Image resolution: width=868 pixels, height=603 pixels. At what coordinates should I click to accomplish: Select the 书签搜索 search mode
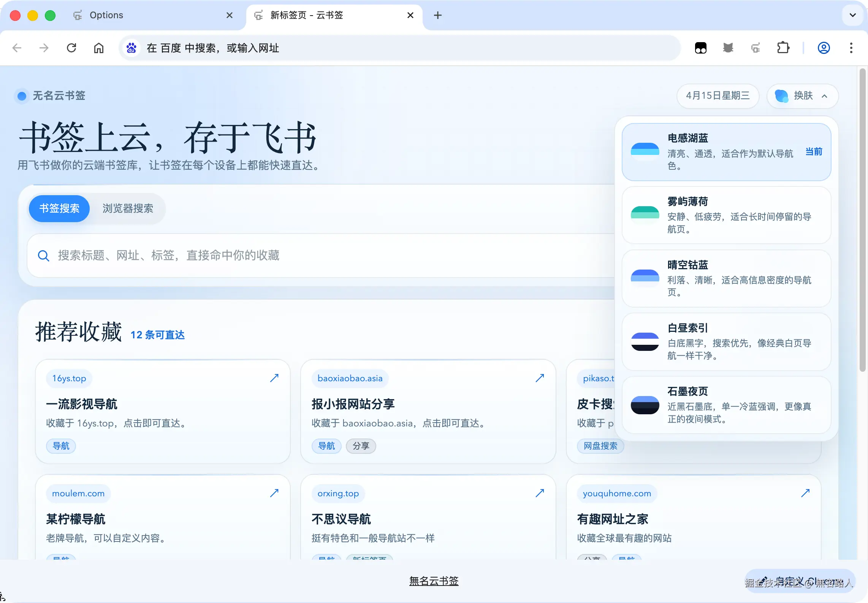[59, 208]
